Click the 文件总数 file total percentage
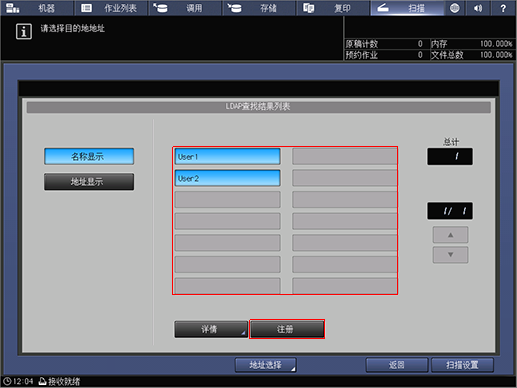This screenshot has height=388, width=517. click(496, 55)
